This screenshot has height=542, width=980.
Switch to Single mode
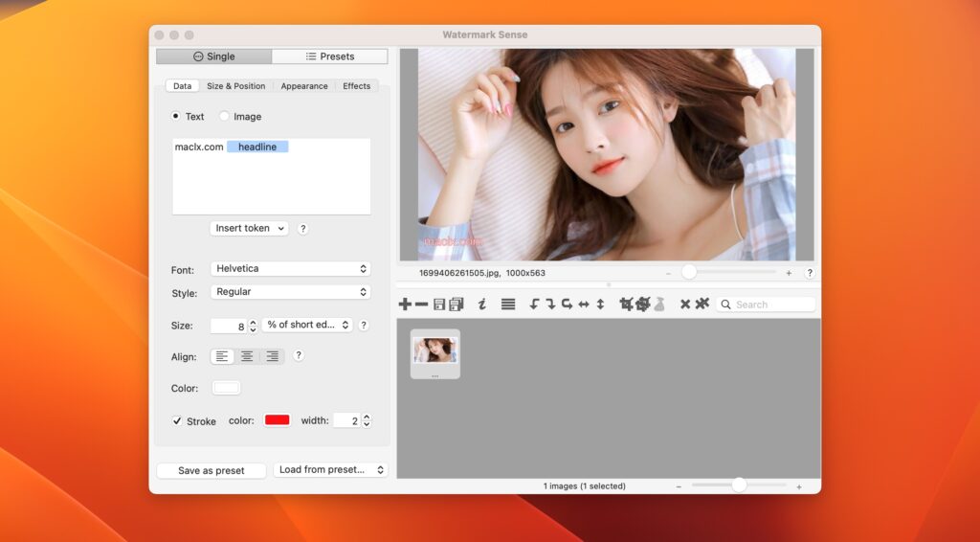(213, 56)
